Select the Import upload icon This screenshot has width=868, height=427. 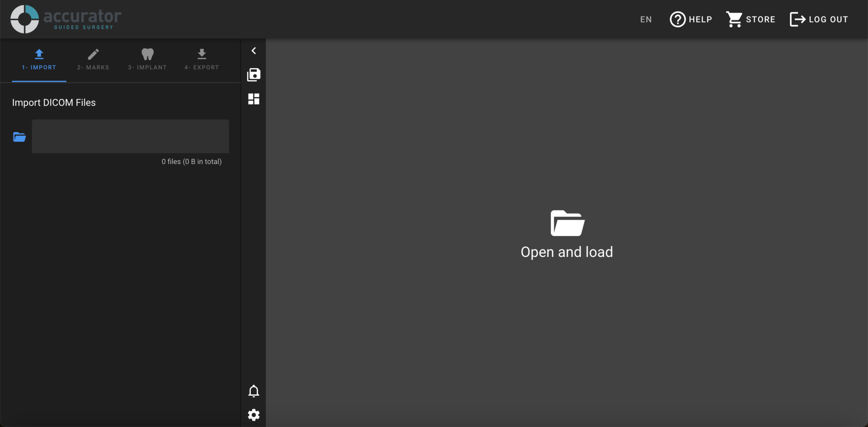[39, 53]
